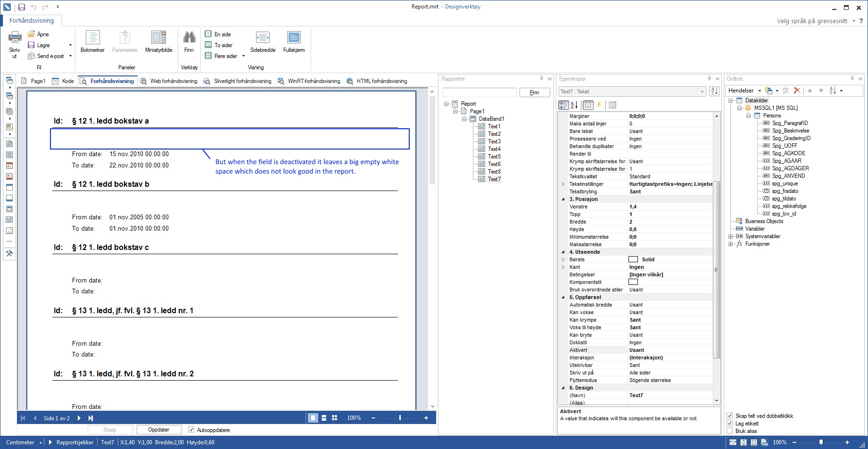Open the Centimeter units dropdown in status bar

pos(41,442)
